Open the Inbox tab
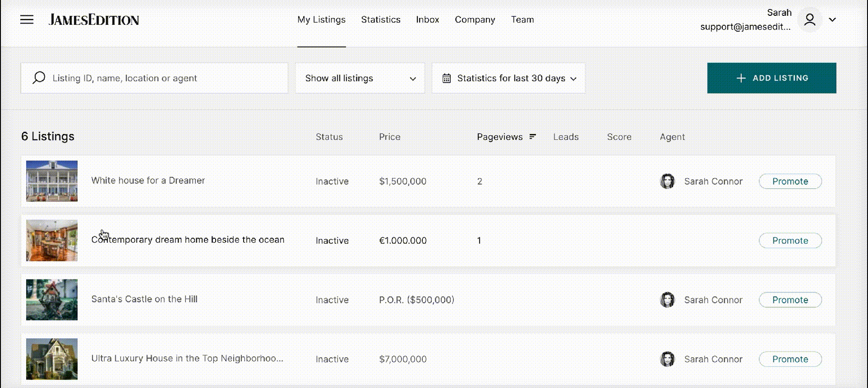Screen dimensions: 868x388 click(x=428, y=19)
